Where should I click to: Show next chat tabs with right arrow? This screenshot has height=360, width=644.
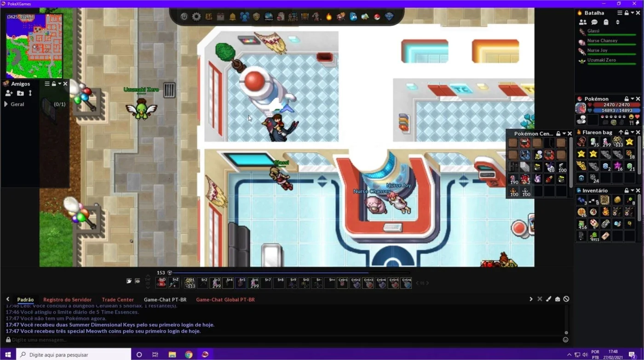pos(531,299)
